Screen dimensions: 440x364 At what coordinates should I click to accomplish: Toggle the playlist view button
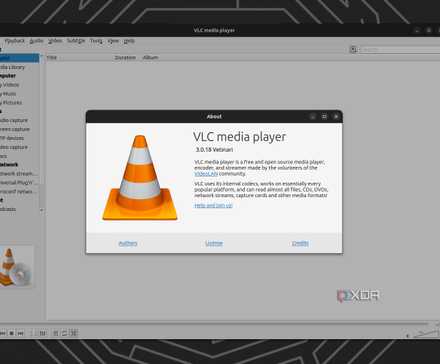point(56,333)
